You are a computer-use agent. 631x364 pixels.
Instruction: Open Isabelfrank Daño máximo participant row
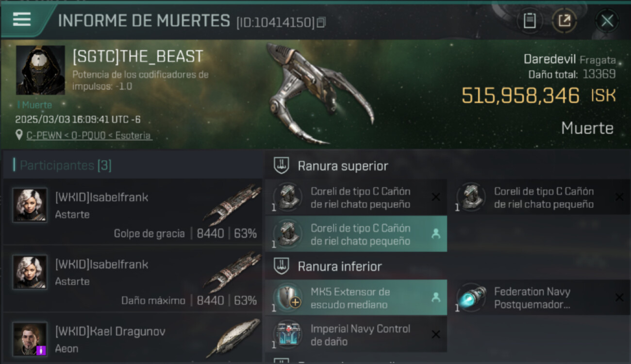tap(133, 279)
